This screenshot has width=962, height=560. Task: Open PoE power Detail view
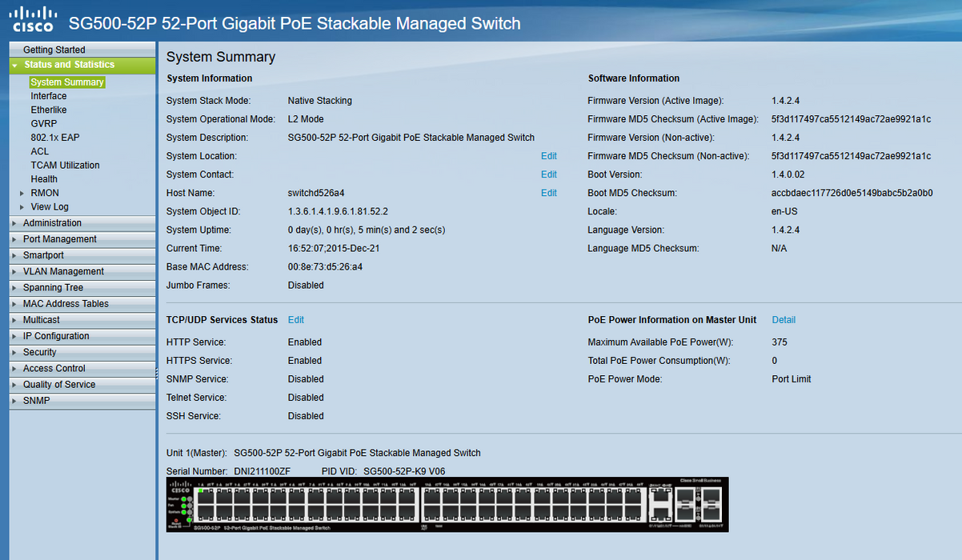coord(783,319)
